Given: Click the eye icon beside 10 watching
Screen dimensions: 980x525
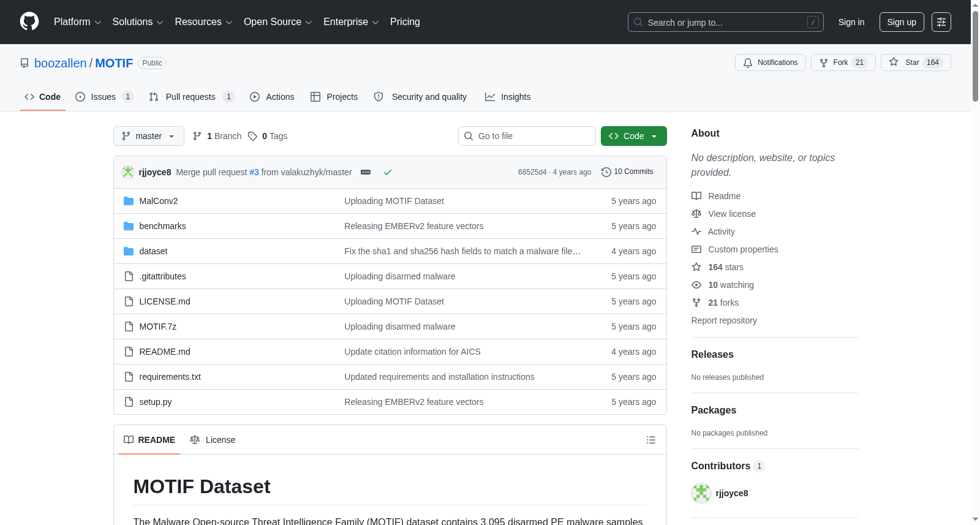Looking at the screenshot, I should pyautogui.click(x=696, y=285).
